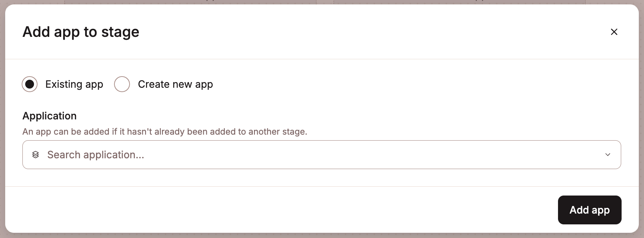This screenshot has width=644, height=238.
Task: Click the downward chevron on the application selector
Action: pyautogui.click(x=608, y=155)
